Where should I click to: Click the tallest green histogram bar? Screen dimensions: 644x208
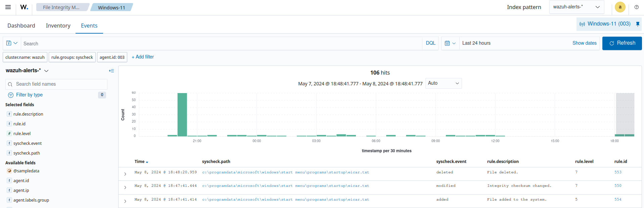pos(182,114)
